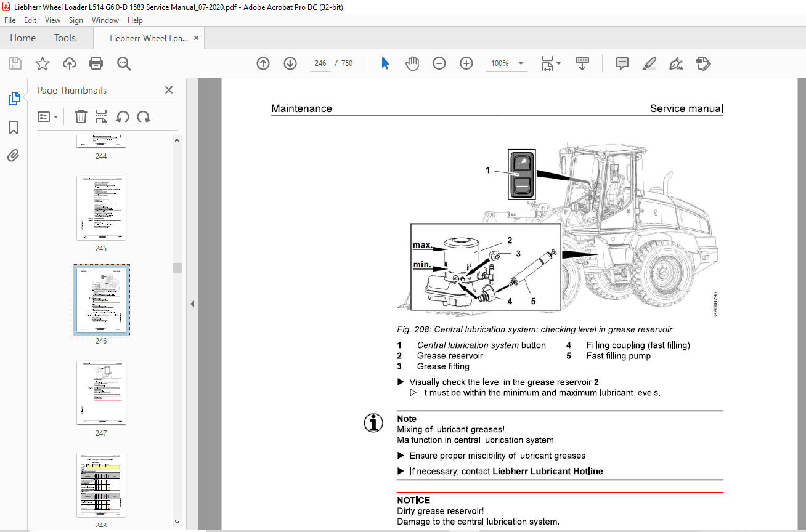This screenshot has height=532, width=806.
Task: Switch to the Tools tab
Action: (x=65, y=38)
